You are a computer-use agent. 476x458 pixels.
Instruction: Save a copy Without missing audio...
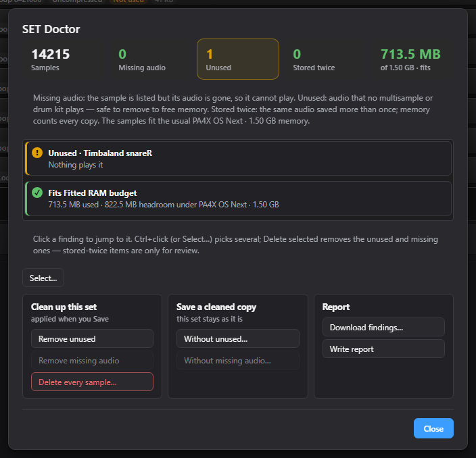[x=238, y=360]
